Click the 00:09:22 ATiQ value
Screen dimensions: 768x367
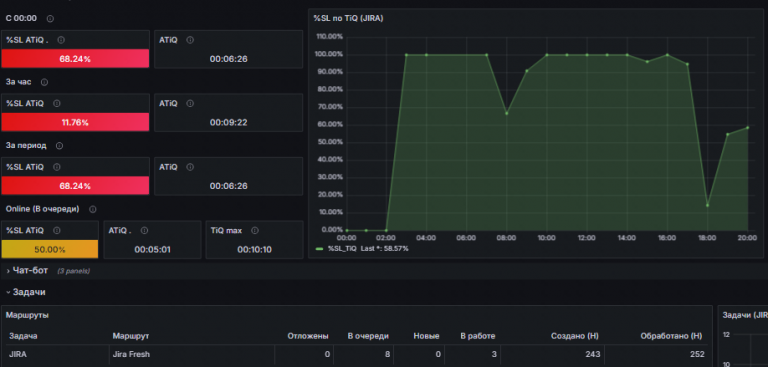click(x=228, y=122)
